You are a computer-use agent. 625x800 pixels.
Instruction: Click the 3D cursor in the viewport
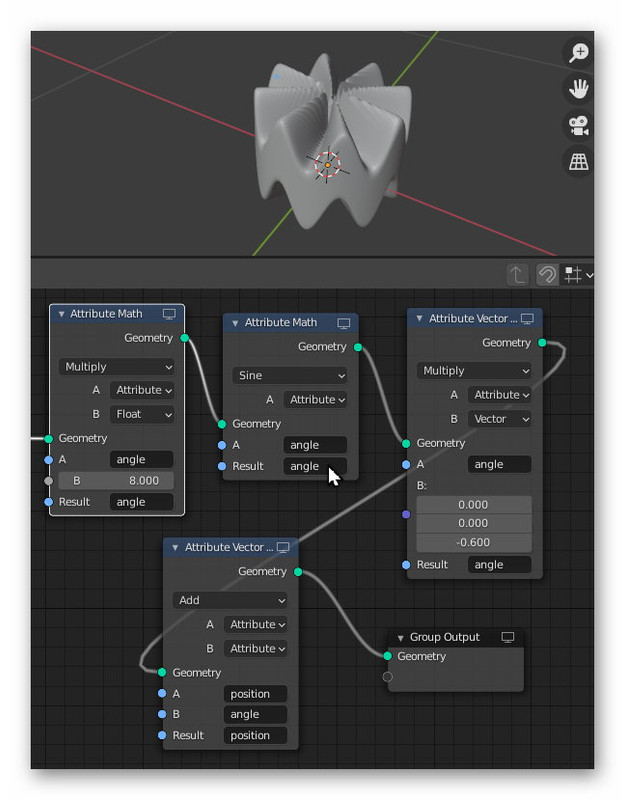coord(328,165)
